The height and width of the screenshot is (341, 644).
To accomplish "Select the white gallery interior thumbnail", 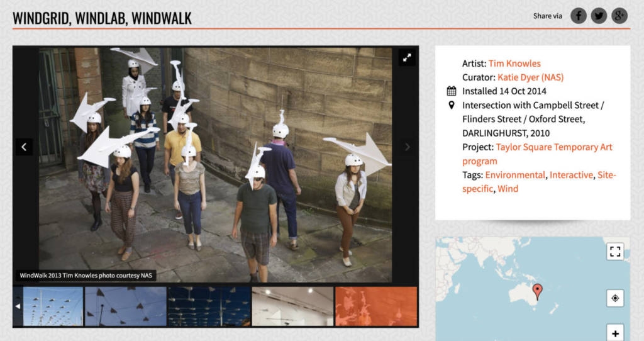I will tap(292, 306).
